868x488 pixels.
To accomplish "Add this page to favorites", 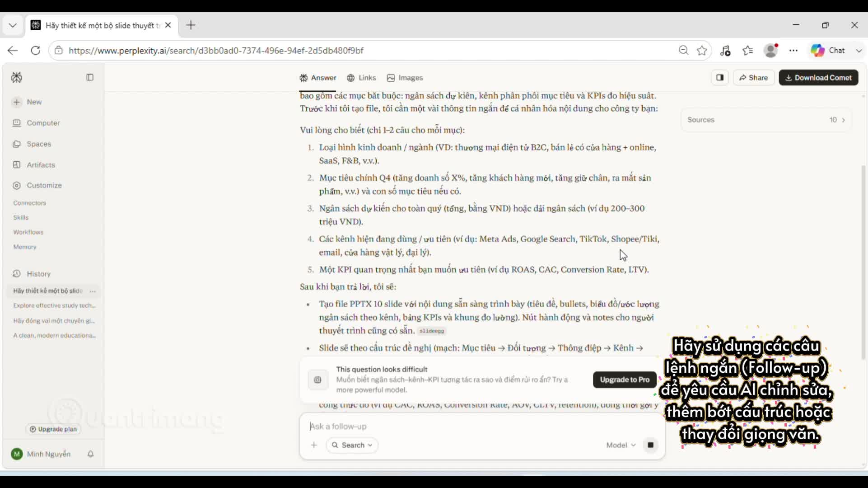I will [702, 51].
